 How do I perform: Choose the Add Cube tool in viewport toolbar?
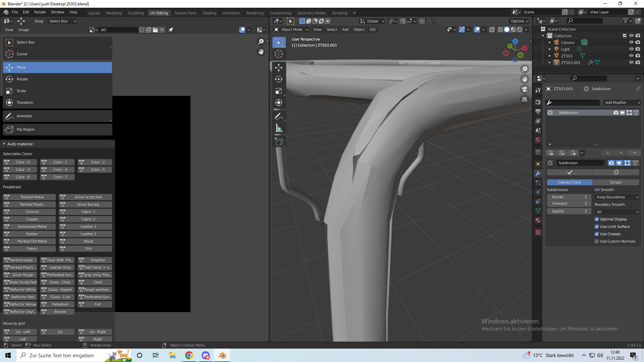(x=279, y=142)
